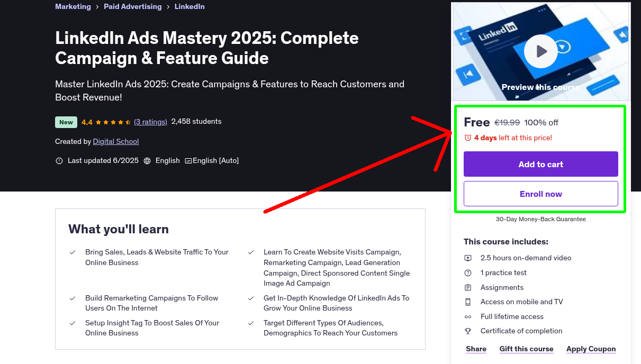
Task: Click the LinkedIn Ads Mastery 2025 title
Action: click(x=207, y=48)
